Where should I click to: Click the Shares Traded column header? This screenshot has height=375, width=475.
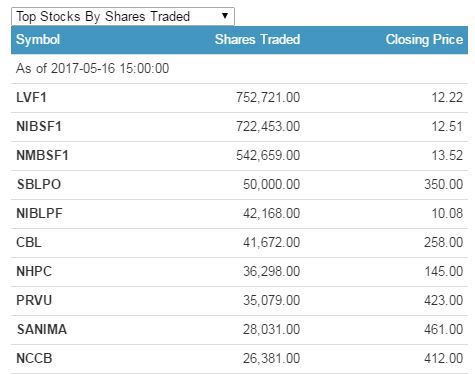pos(257,39)
